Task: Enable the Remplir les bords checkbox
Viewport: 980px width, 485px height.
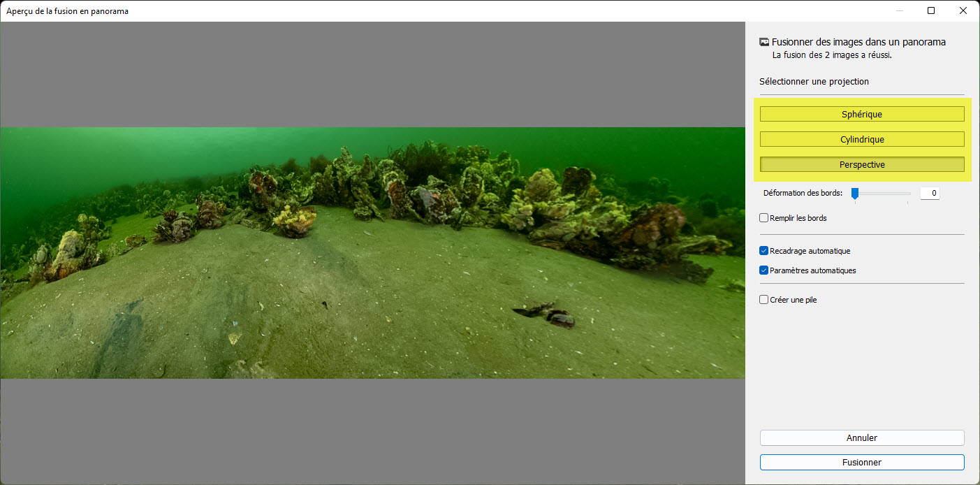Action: [x=764, y=218]
